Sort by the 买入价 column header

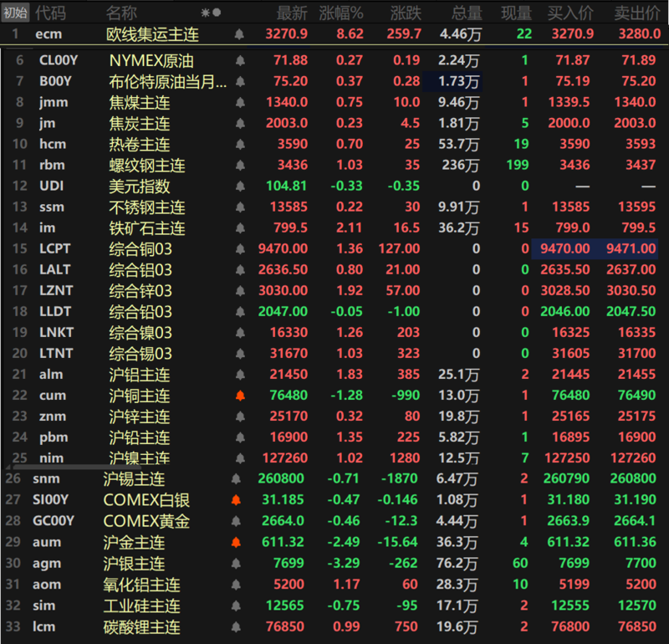570,13
